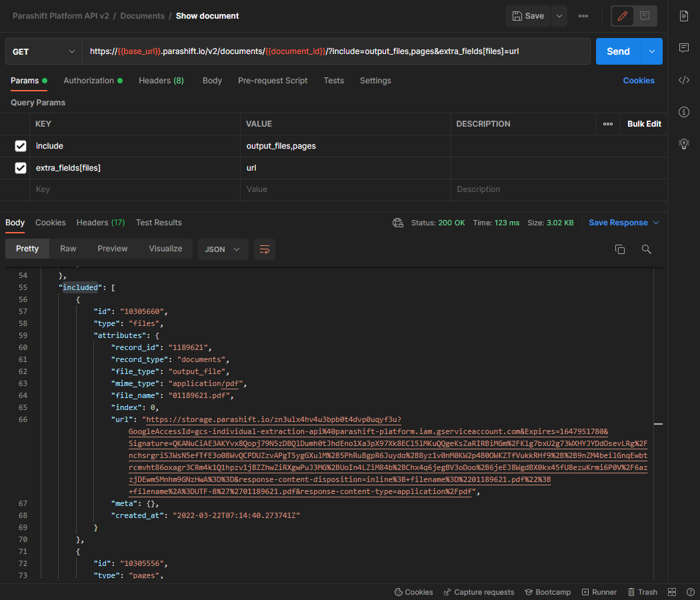Open the Documents breadcrumb folder
Image resolution: width=700 pixels, height=600 pixels.
point(143,16)
